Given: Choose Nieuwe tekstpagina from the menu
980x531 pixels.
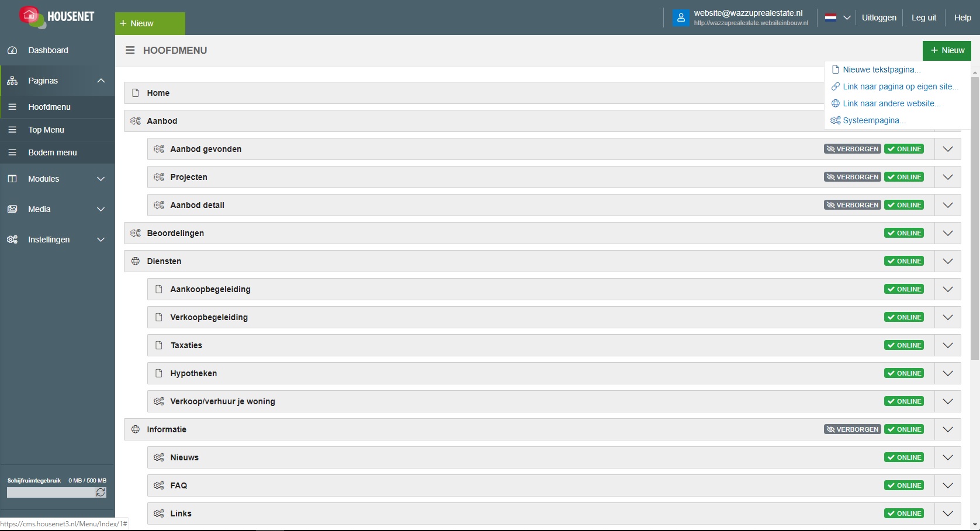Looking at the screenshot, I should [x=881, y=70].
